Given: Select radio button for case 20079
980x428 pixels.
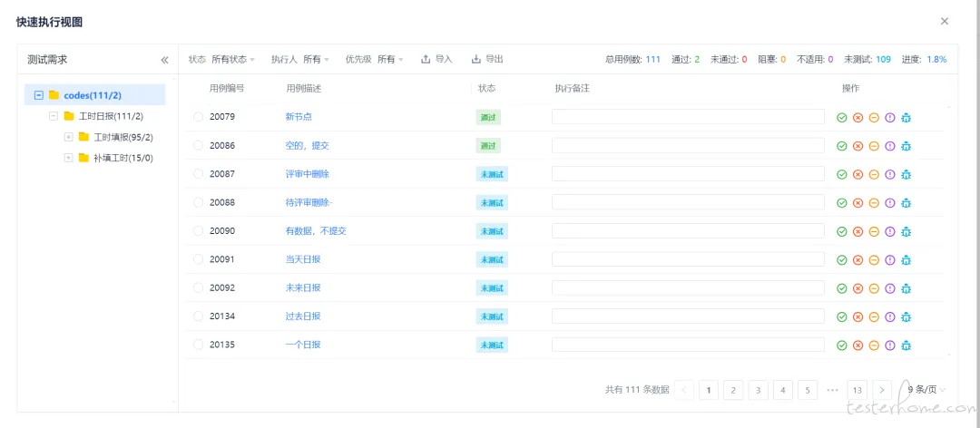Looking at the screenshot, I should (x=198, y=117).
